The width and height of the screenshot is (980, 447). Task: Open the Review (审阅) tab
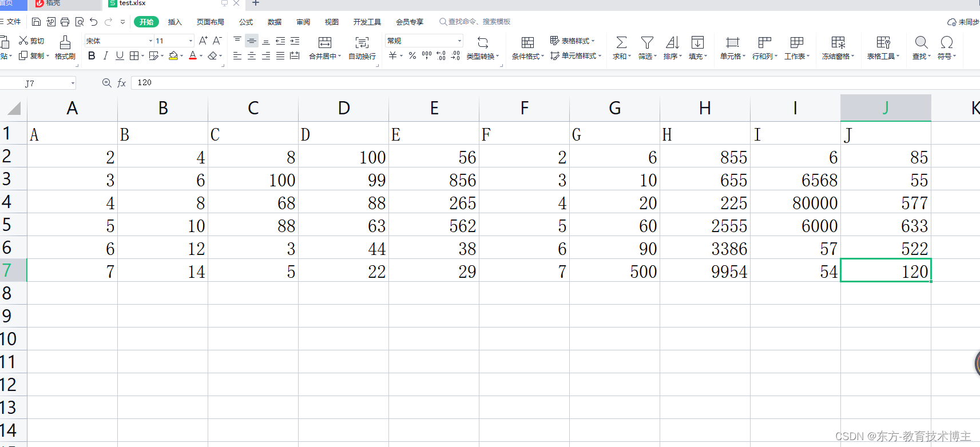303,22
